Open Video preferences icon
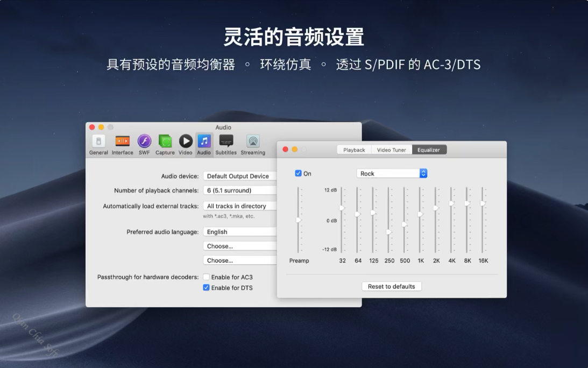 pyautogui.click(x=185, y=145)
